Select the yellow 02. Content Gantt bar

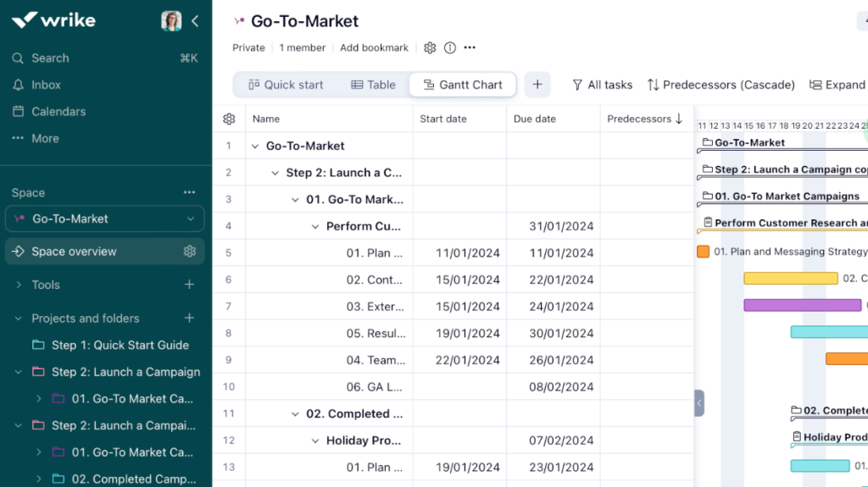[x=791, y=279]
